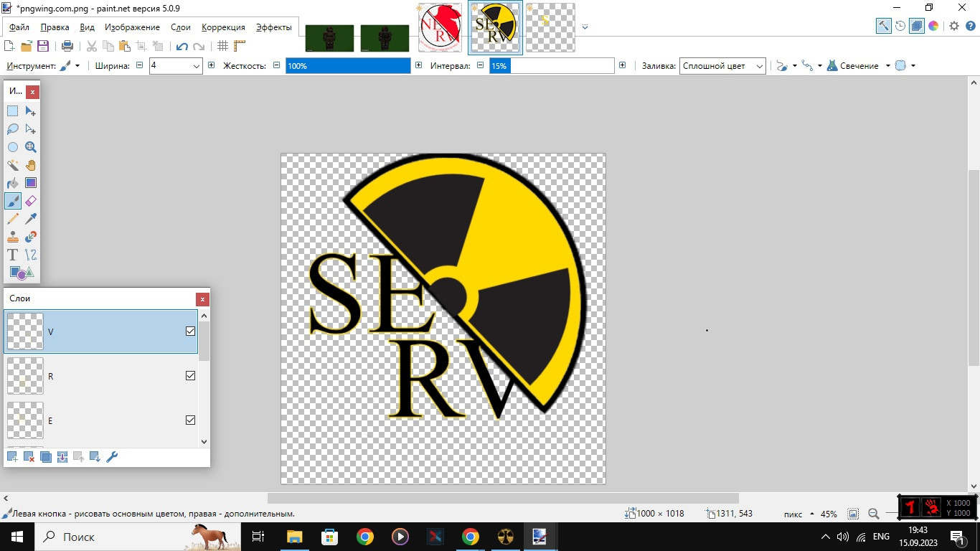The image size is (980, 551).
Task: Select the Zoom tool in Tools panel
Action: click(31, 147)
